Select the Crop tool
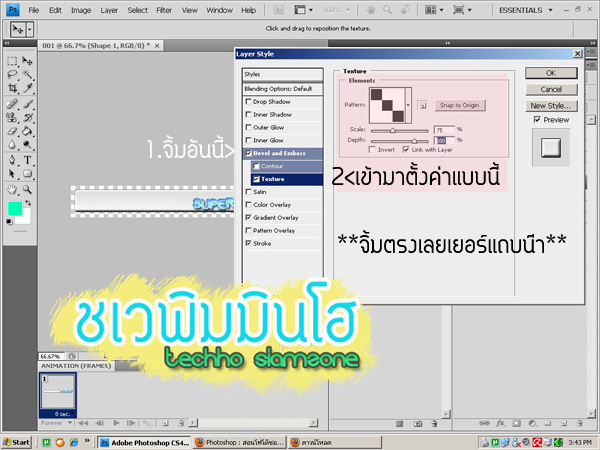 (x=12, y=88)
